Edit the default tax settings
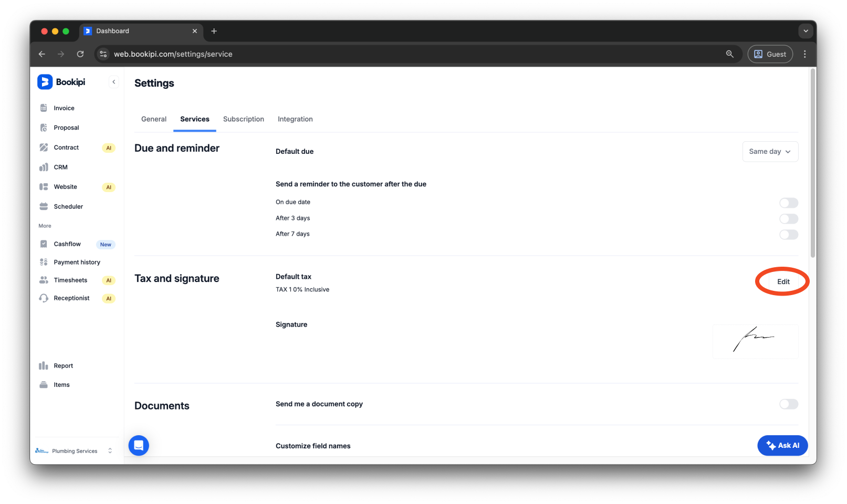847x504 pixels. click(x=782, y=281)
